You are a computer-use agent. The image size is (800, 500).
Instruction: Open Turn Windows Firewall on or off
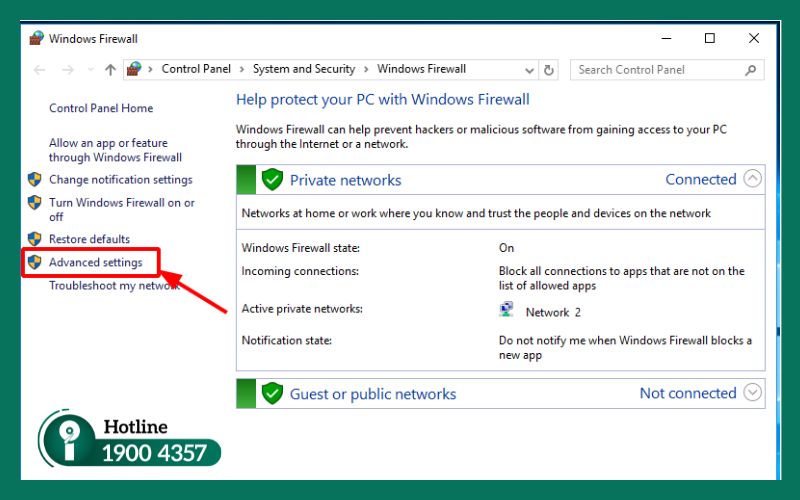tap(122, 209)
